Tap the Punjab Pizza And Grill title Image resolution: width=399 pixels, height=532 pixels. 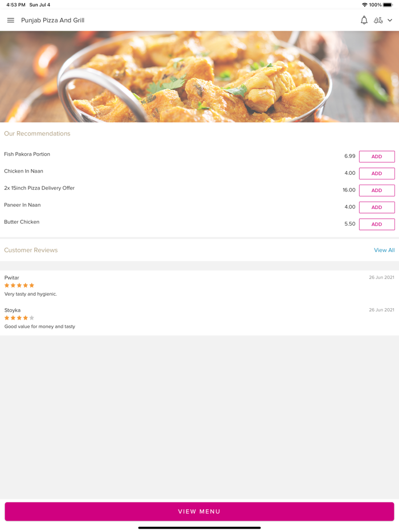coord(52,20)
